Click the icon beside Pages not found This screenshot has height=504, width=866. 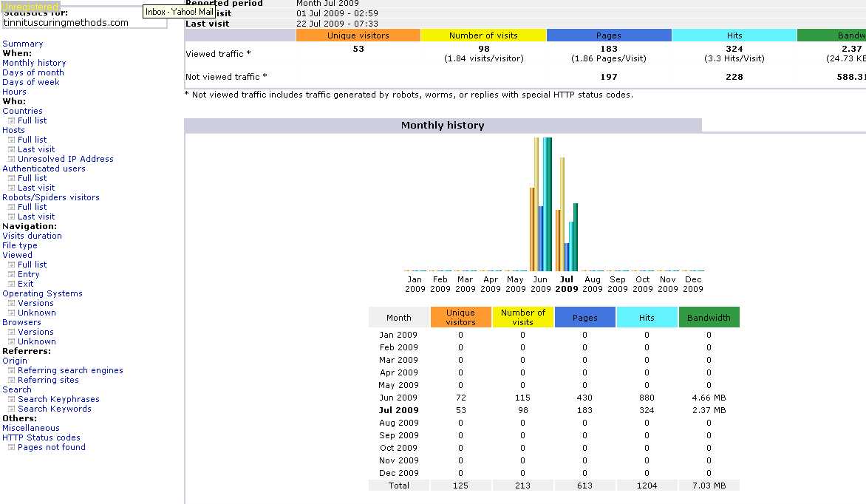(x=11, y=448)
